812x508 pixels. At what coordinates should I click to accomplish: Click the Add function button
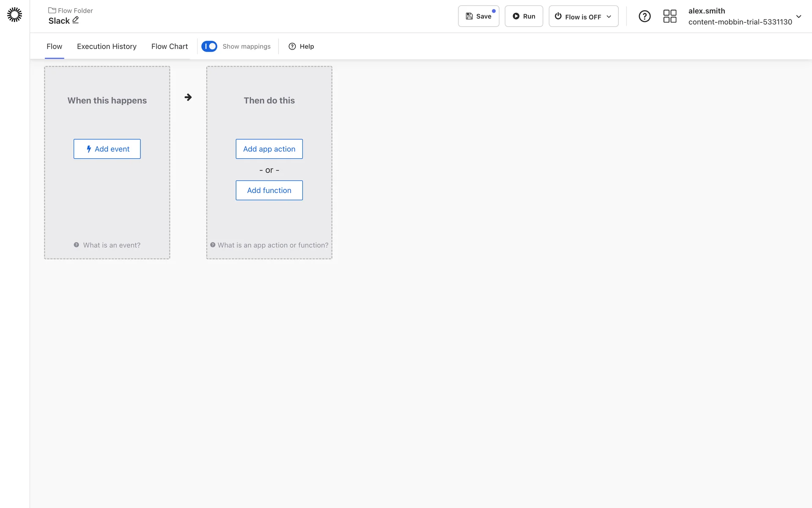pos(269,190)
